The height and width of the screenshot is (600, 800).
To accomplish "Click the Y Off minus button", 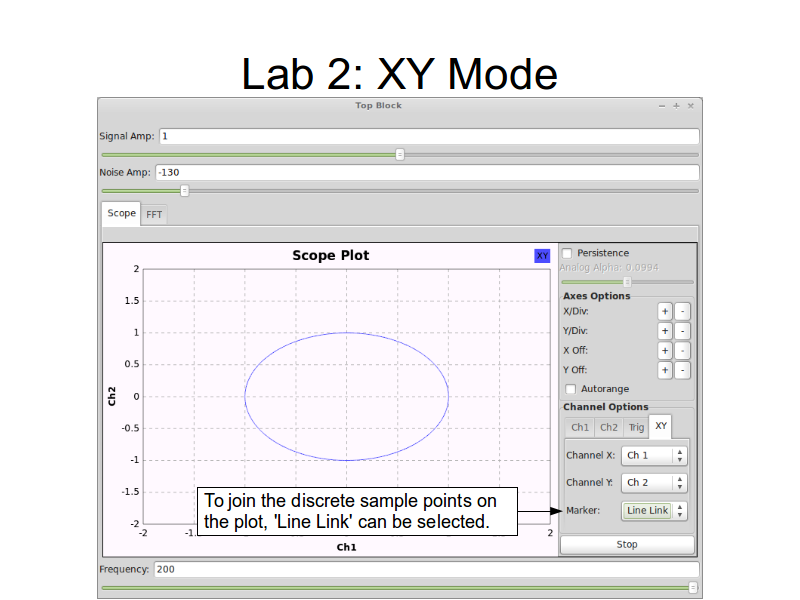I will [682, 370].
